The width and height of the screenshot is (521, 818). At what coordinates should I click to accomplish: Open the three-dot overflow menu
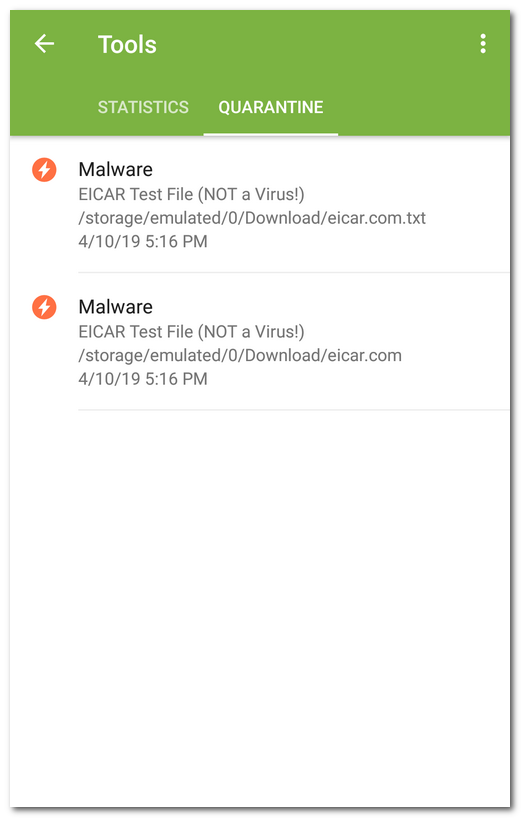483,44
